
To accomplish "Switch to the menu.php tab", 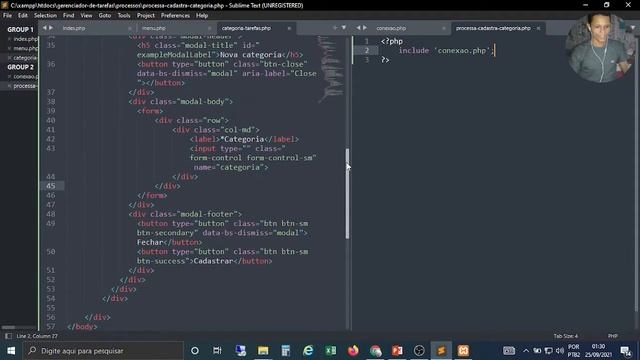I will point(153,28).
